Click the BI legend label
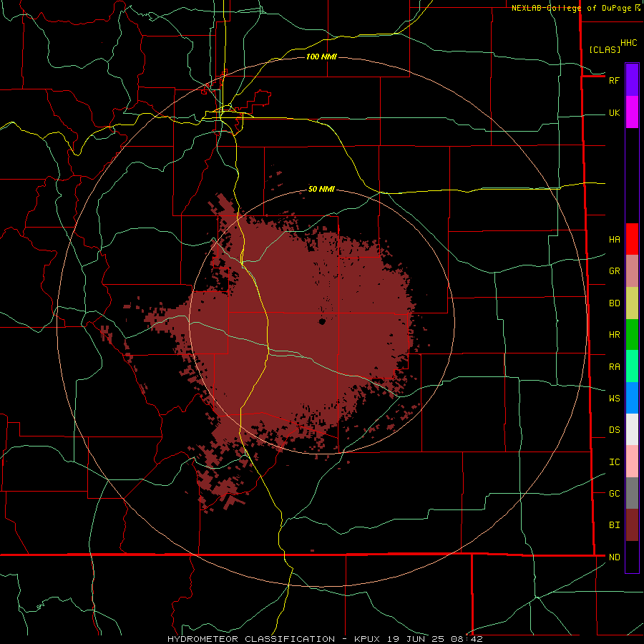The width and height of the screenshot is (644, 644). click(x=614, y=525)
